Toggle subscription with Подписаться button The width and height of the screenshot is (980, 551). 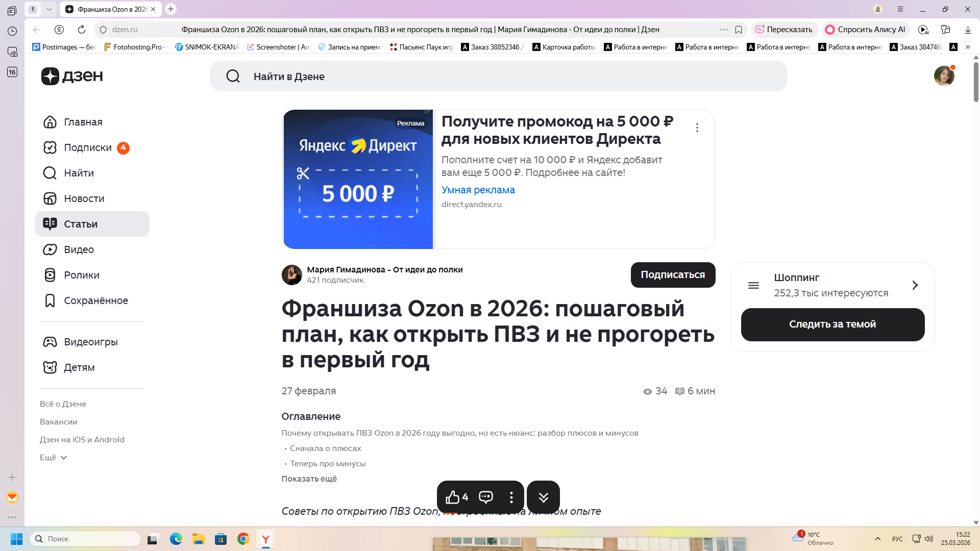click(x=673, y=275)
